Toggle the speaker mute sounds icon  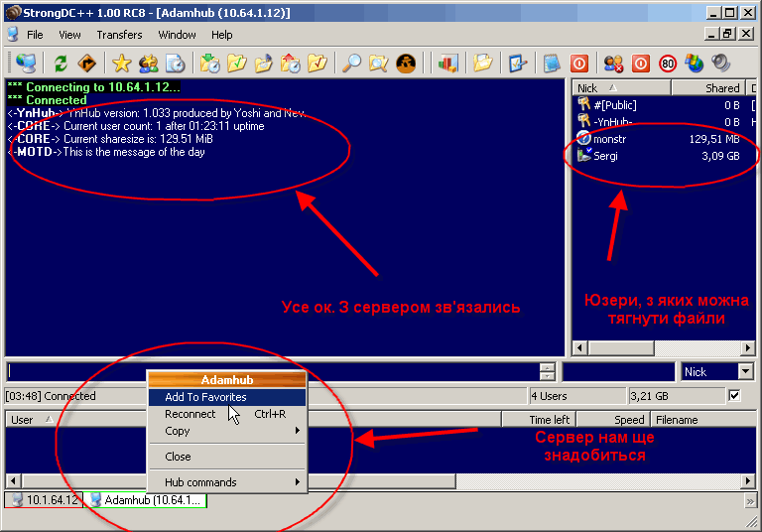coord(721,64)
